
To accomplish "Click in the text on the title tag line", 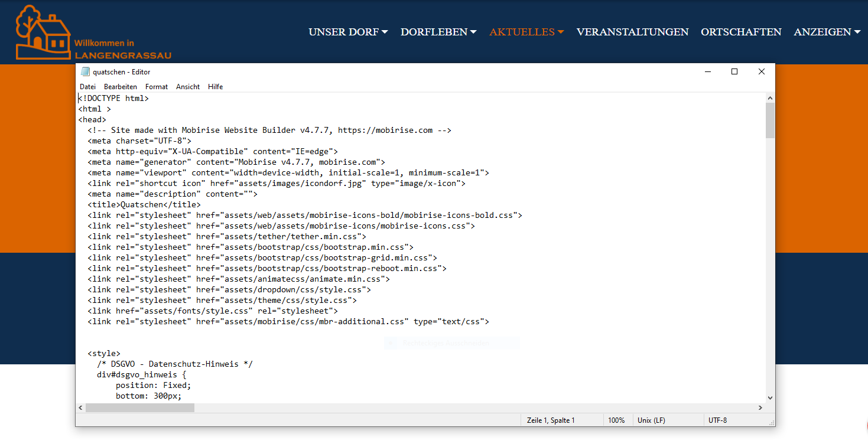I will click(144, 205).
